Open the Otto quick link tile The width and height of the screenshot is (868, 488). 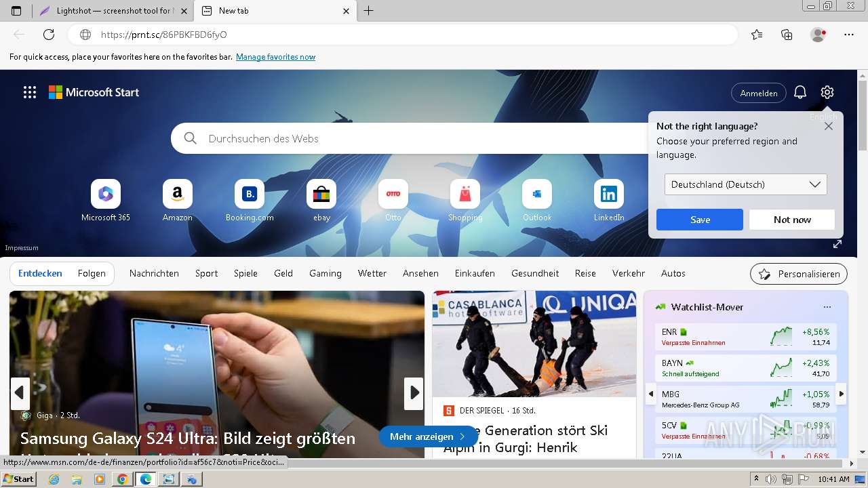(x=393, y=201)
